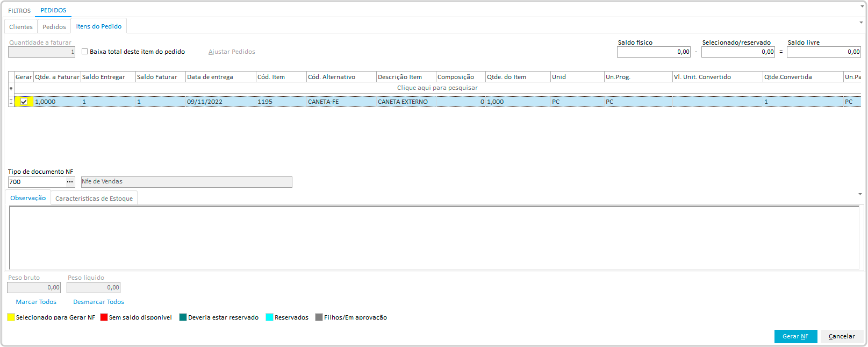Click the filter icon in grid search row
This screenshot has width=868, height=347.
(11, 88)
